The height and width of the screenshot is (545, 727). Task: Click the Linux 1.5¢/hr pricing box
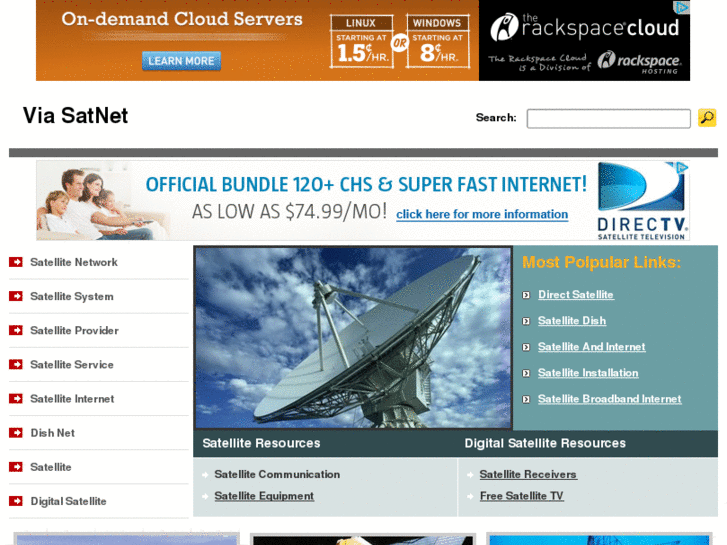point(361,41)
